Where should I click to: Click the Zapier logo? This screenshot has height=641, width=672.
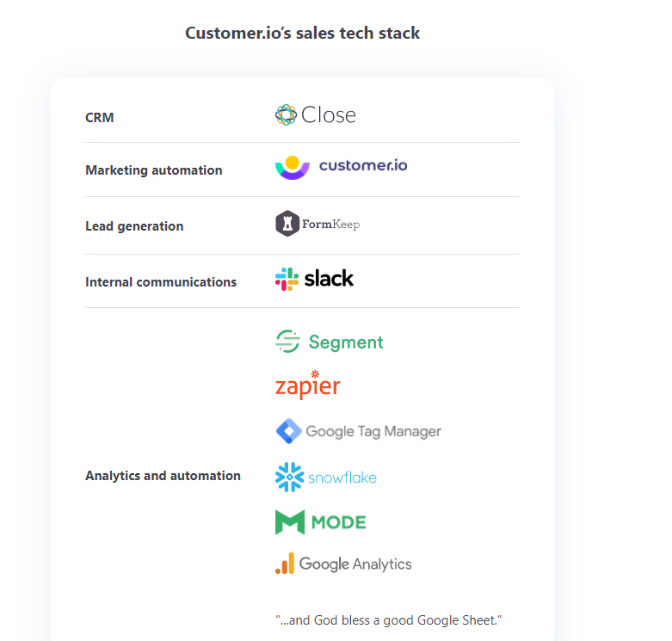point(307,385)
